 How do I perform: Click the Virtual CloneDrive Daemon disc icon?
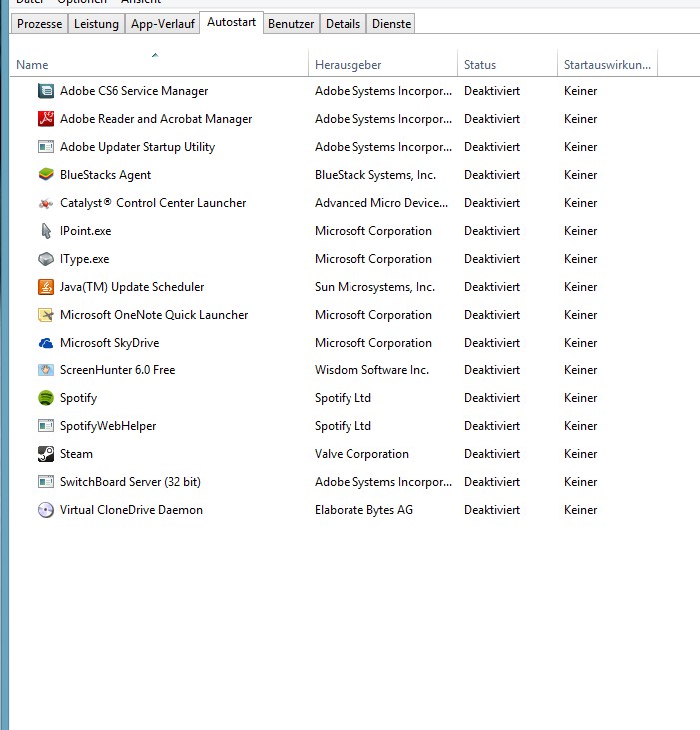pos(46,510)
